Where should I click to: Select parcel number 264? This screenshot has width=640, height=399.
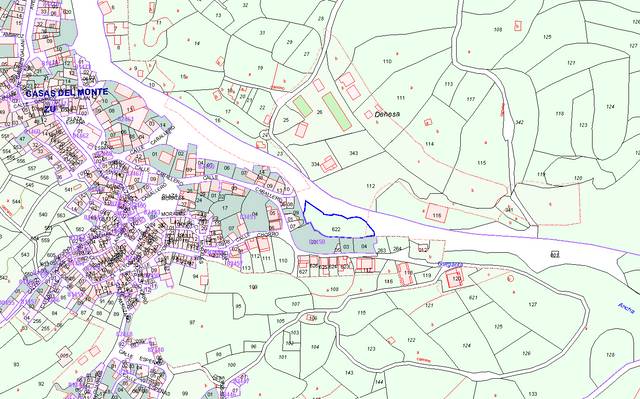point(397,248)
